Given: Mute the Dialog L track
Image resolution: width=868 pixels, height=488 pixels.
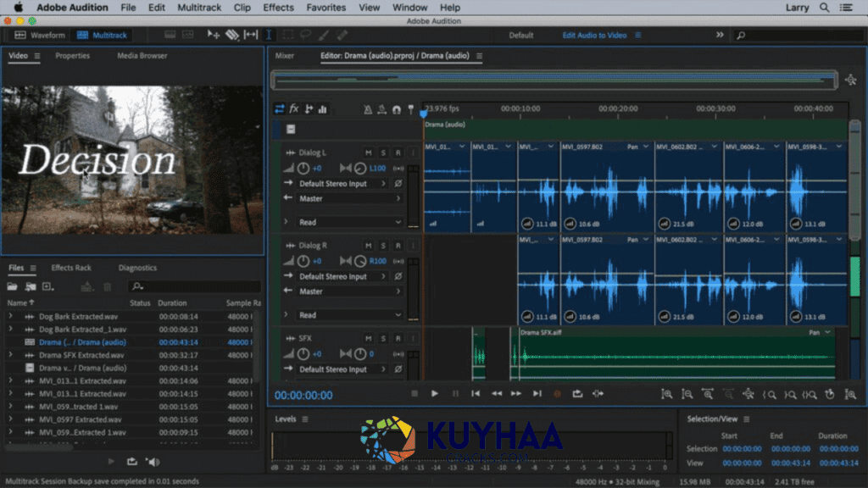Looking at the screenshot, I should pos(369,152).
